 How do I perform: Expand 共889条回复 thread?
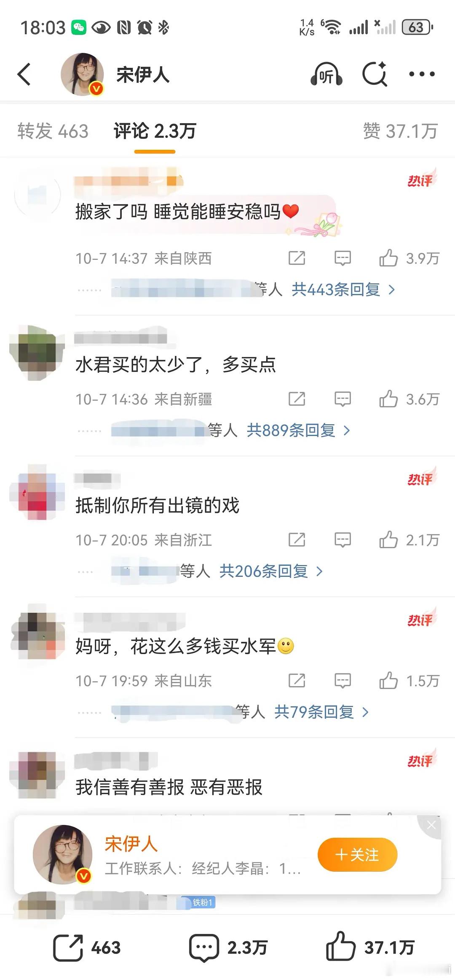(x=298, y=431)
